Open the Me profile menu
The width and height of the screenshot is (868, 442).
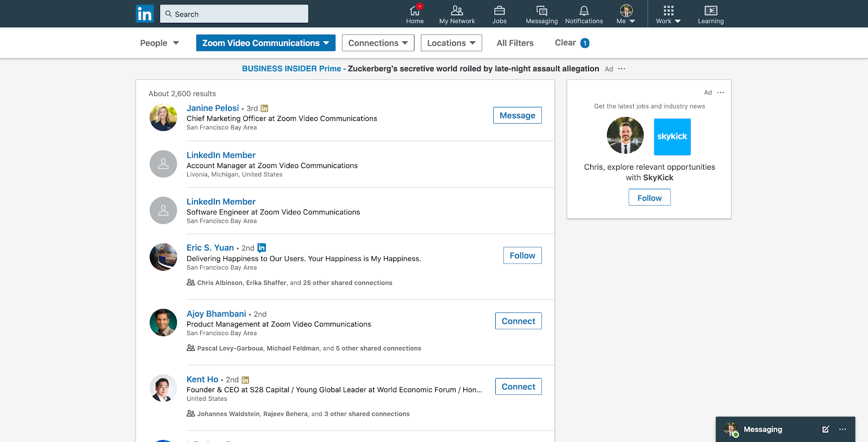pyautogui.click(x=626, y=14)
